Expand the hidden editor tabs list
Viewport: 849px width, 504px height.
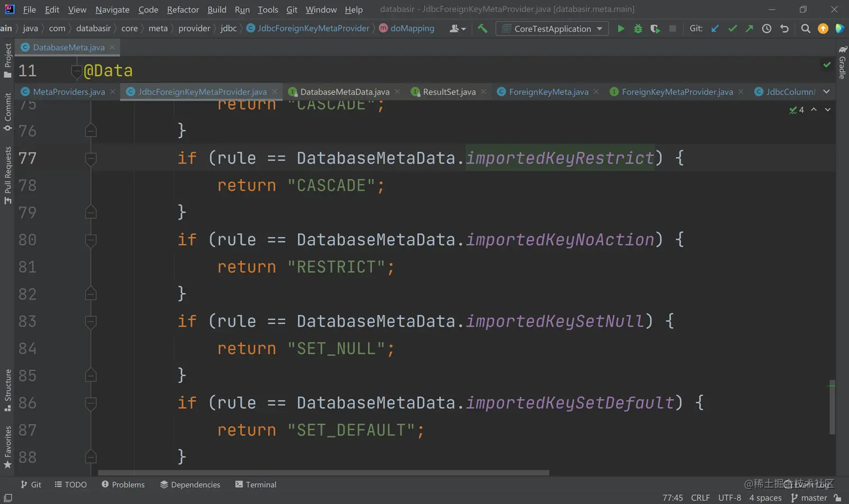(827, 91)
